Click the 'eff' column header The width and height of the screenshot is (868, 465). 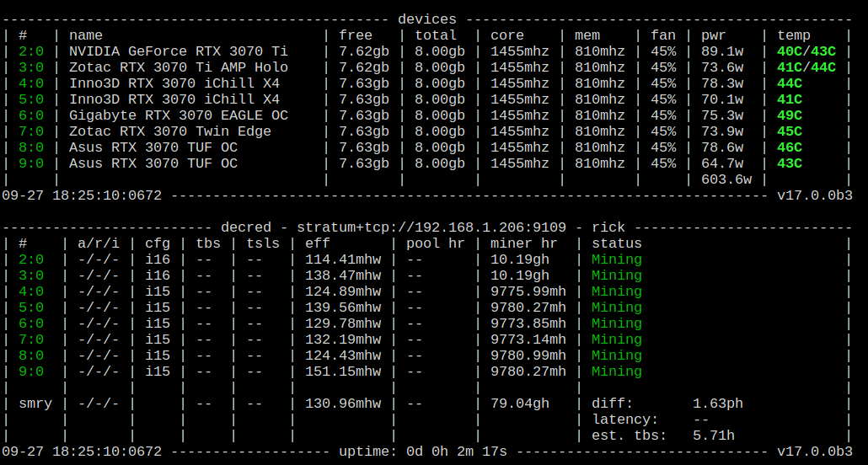[x=317, y=244]
